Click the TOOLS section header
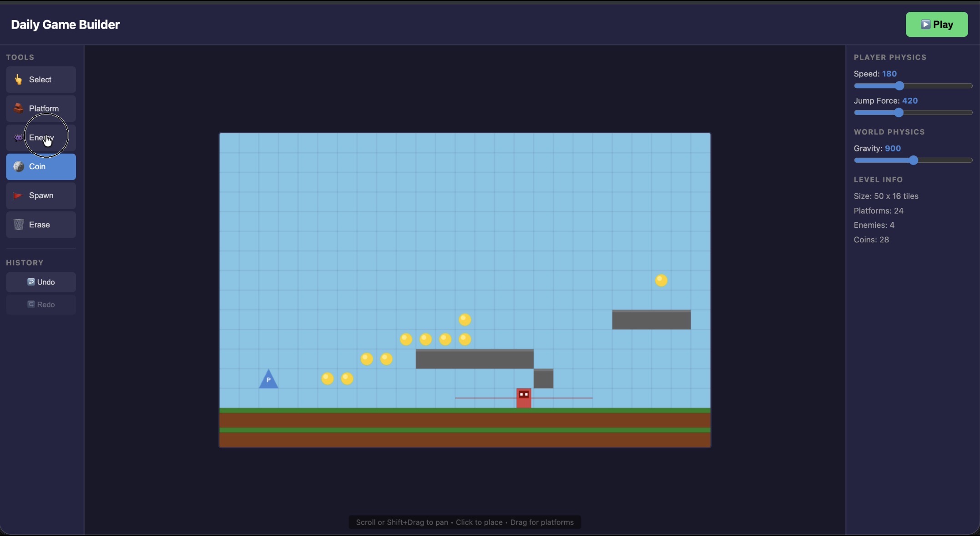Image resolution: width=980 pixels, height=536 pixels. [20, 57]
